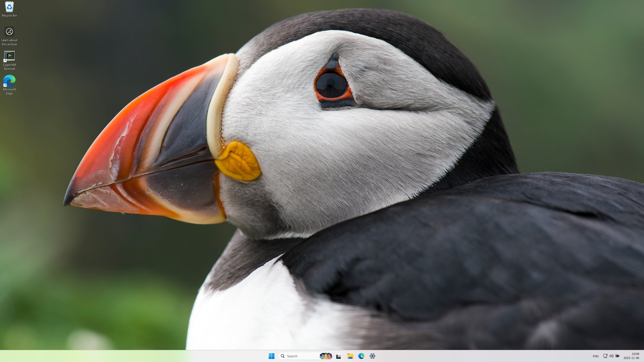Open the clock and date flyout
644x362 pixels.
point(631,356)
